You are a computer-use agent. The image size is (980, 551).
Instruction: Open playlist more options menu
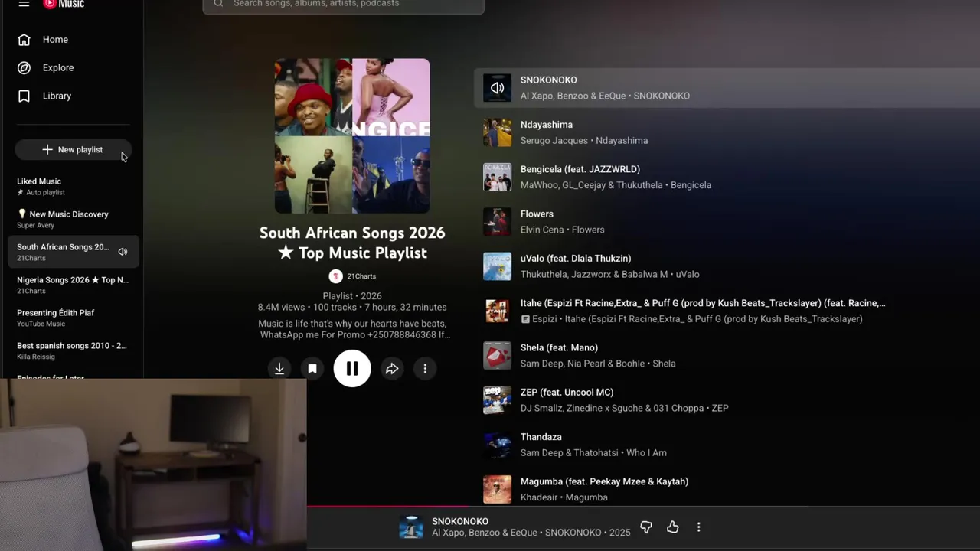425,369
